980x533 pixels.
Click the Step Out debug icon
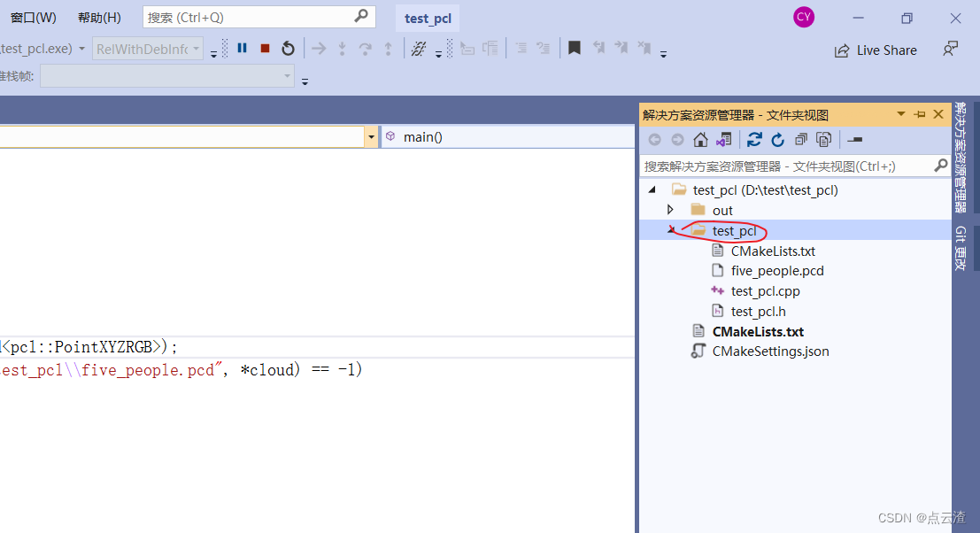point(388,48)
